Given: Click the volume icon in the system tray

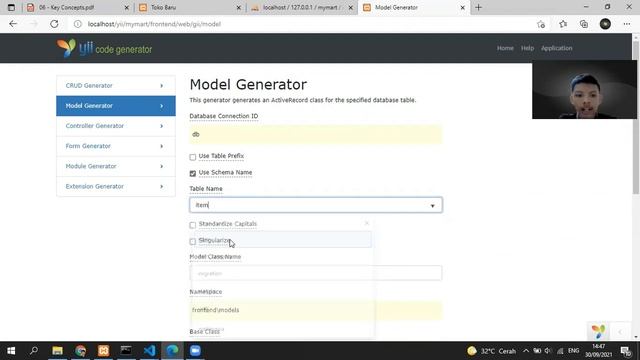Looking at the screenshot, I should (548, 351).
